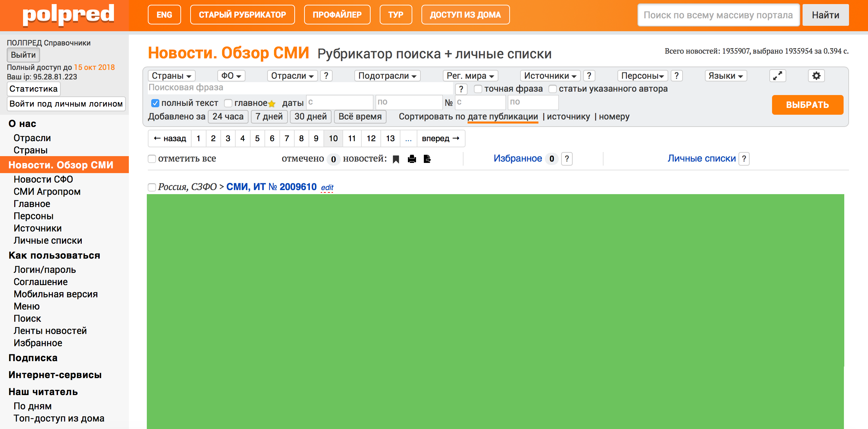Viewport: 868px width, 429px height.
Task: Open the Языки dropdown
Action: coord(726,76)
